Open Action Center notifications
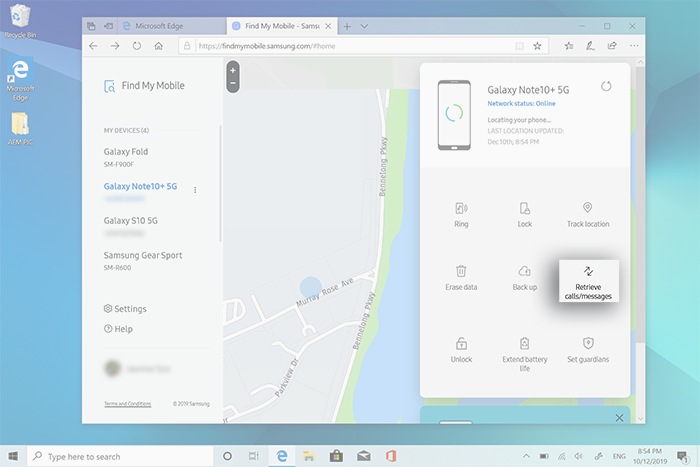700x467 pixels. coord(682,456)
